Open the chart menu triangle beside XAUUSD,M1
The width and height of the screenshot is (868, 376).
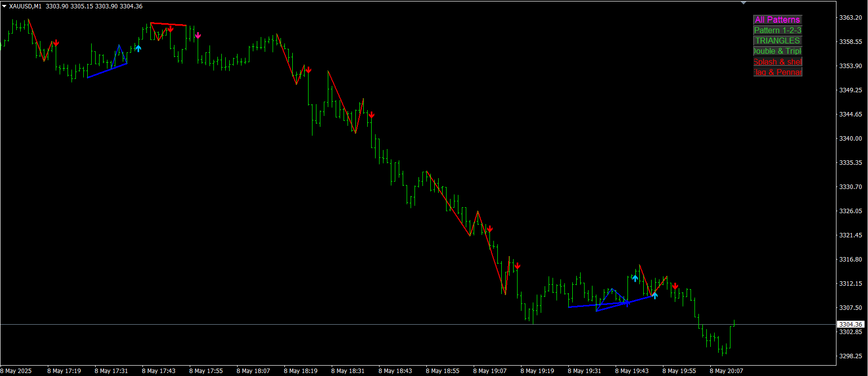(4, 6)
